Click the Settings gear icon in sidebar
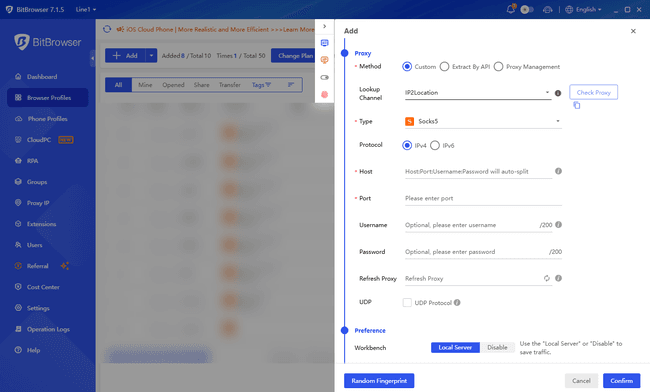The image size is (650, 392). [18, 308]
